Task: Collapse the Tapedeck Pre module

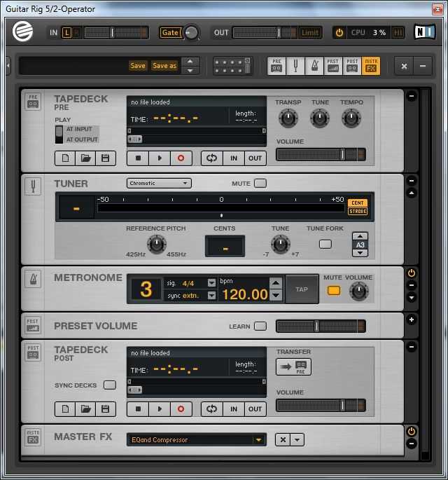Action: tap(412, 96)
